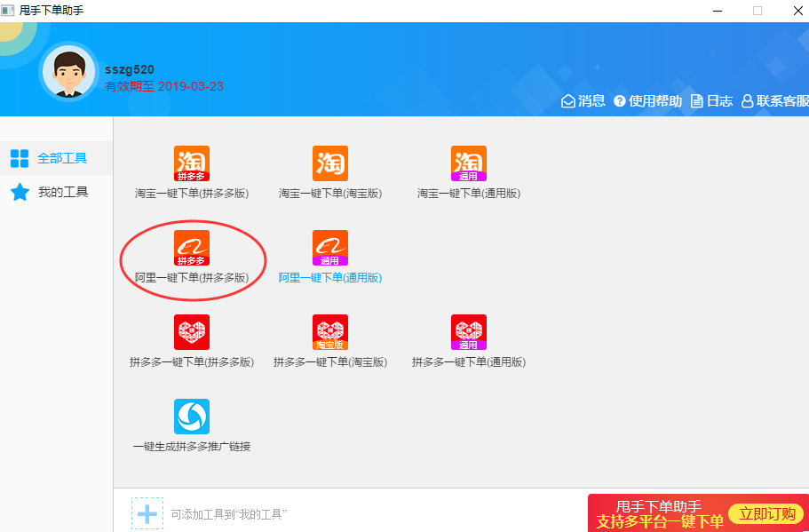
Task: Click 立即订购 subscribe button
Action: pyautogui.click(x=766, y=514)
